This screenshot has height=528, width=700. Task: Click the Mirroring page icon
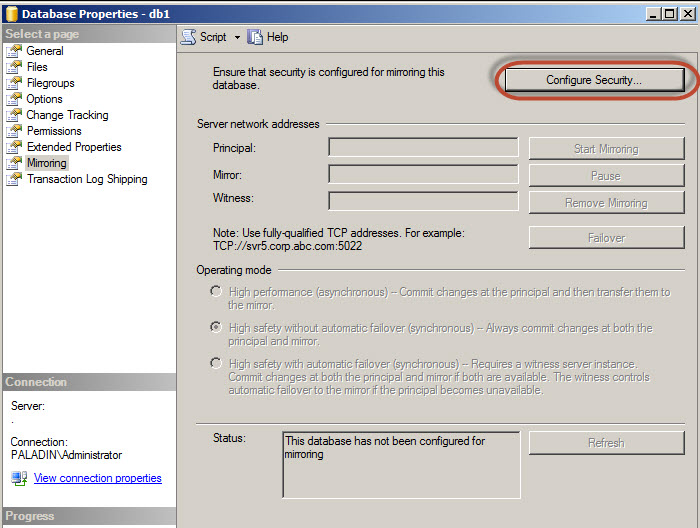(x=14, y=163)
